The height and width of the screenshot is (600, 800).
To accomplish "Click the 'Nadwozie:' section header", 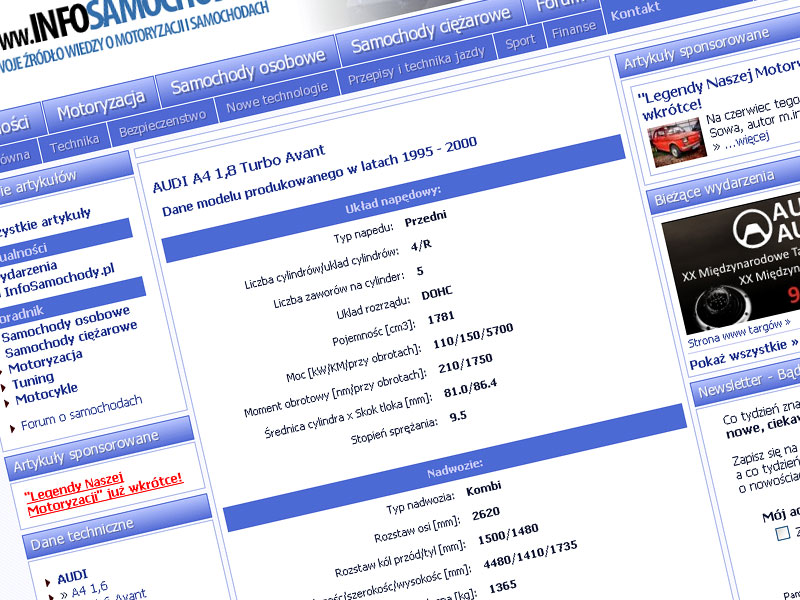I will pos(455,468).
